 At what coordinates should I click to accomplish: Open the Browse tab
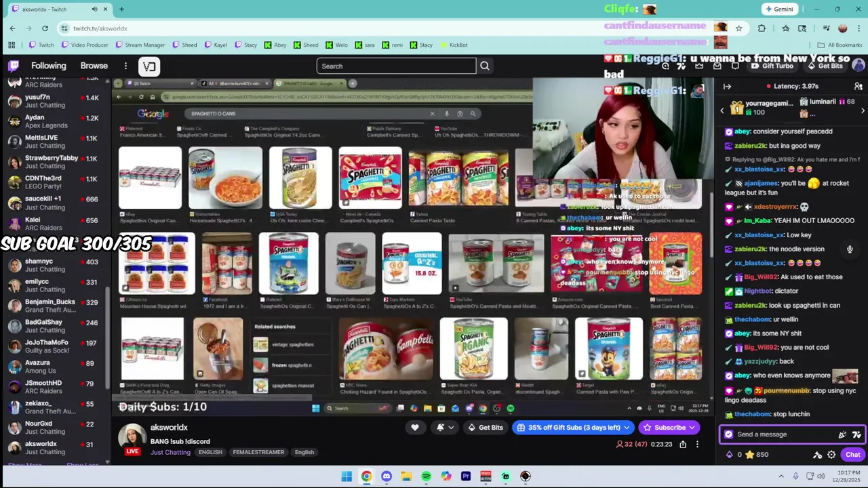(94, 66)
